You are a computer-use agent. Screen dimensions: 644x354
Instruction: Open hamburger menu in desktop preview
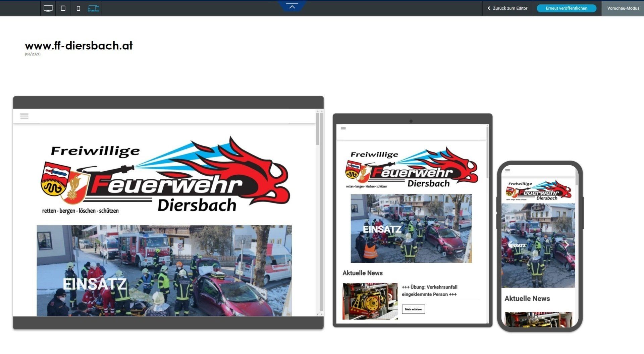24,116
